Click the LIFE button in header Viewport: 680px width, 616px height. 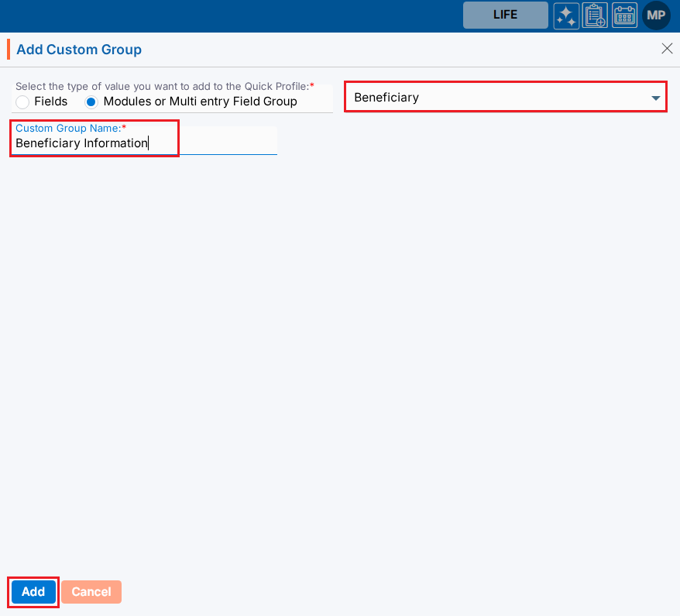tap(505, 15)
